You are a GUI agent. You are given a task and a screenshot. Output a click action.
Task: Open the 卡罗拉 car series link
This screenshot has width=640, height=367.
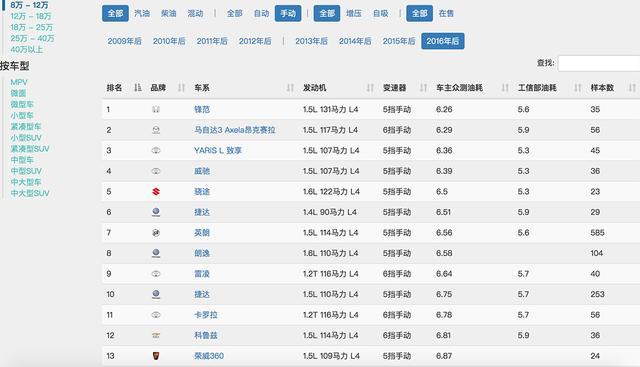click(x=206, y=315)
